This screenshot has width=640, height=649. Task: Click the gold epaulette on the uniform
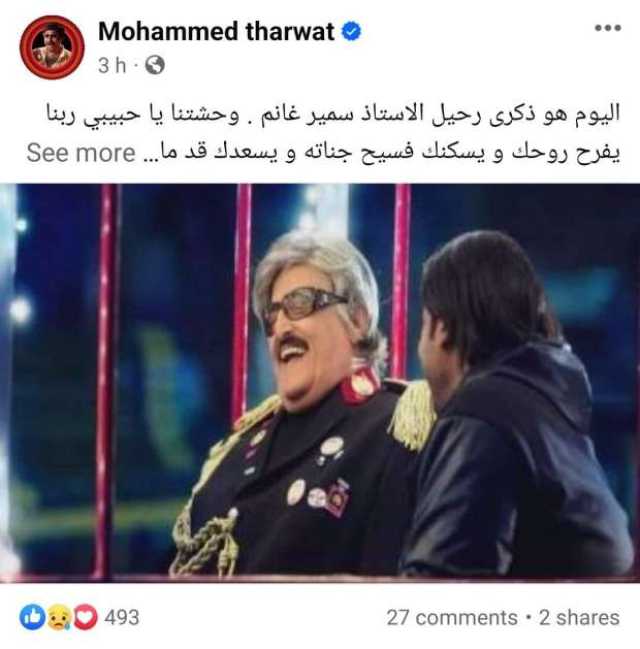pos(412,414)
